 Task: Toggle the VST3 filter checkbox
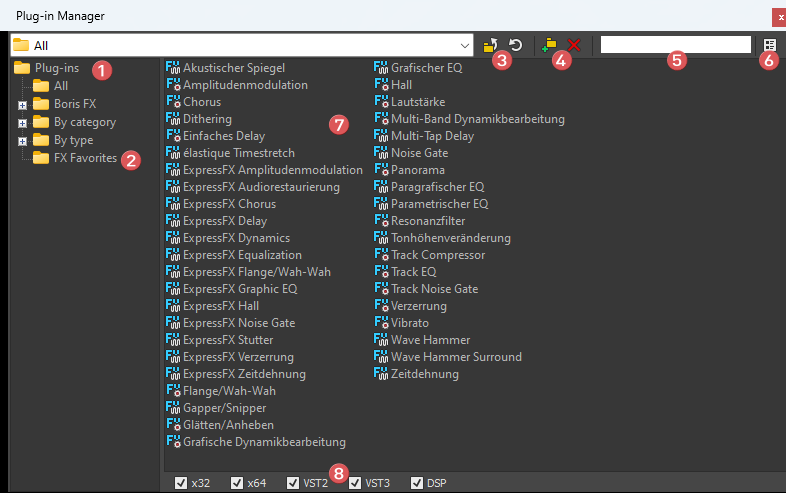355,483
